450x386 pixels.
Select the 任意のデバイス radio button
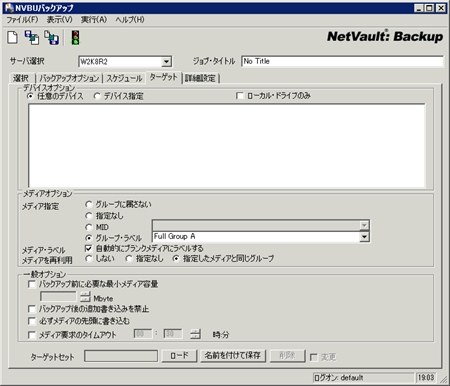coord(30,96)
